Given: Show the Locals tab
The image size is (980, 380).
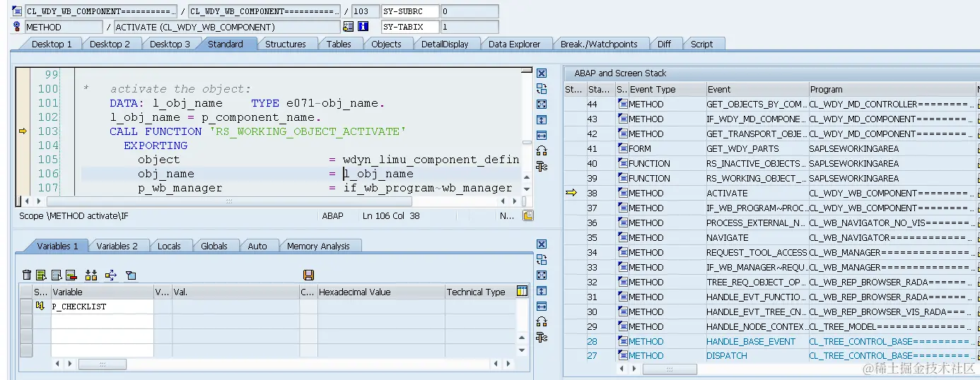Looking at the screenshot, I should pos(168,246).
